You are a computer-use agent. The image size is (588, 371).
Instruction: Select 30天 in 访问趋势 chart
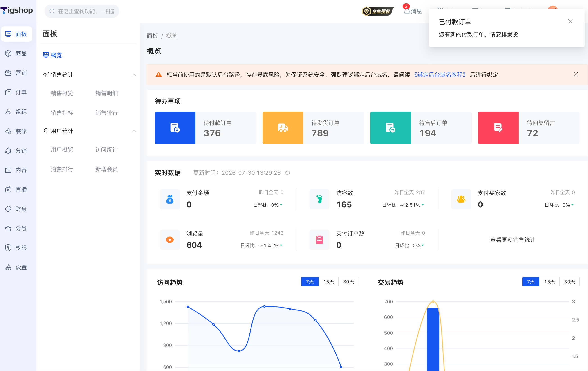[x=348, y=282]
